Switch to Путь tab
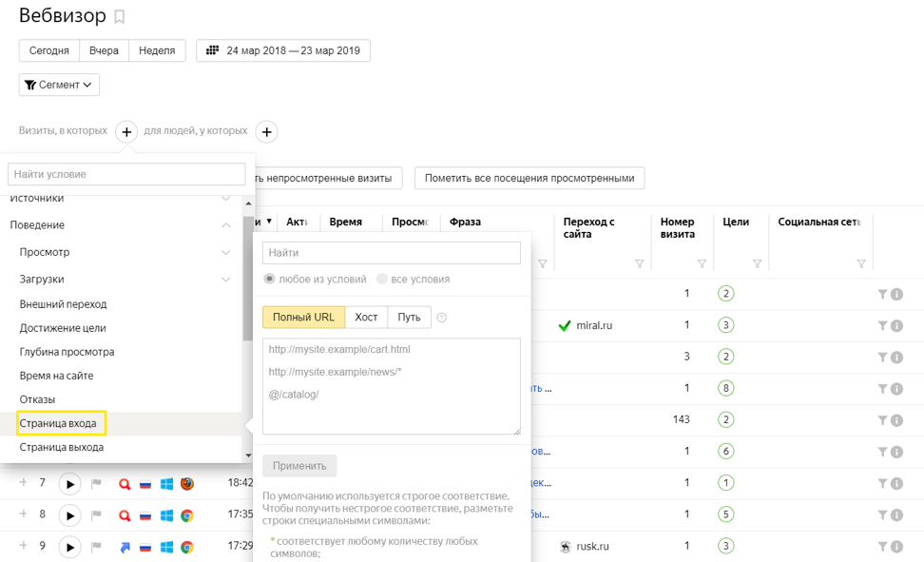The width and height of the screenshot is (924, 562). (x=409, y=318)
